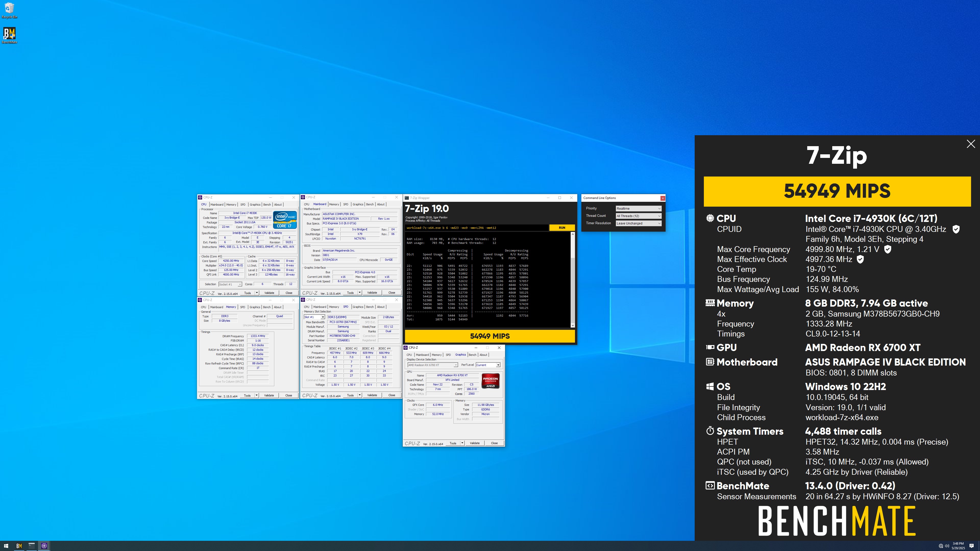
Task: Click 'AMD Radeon RX 6700 XT' in BenchMate
Action: [x=862, y=347]
